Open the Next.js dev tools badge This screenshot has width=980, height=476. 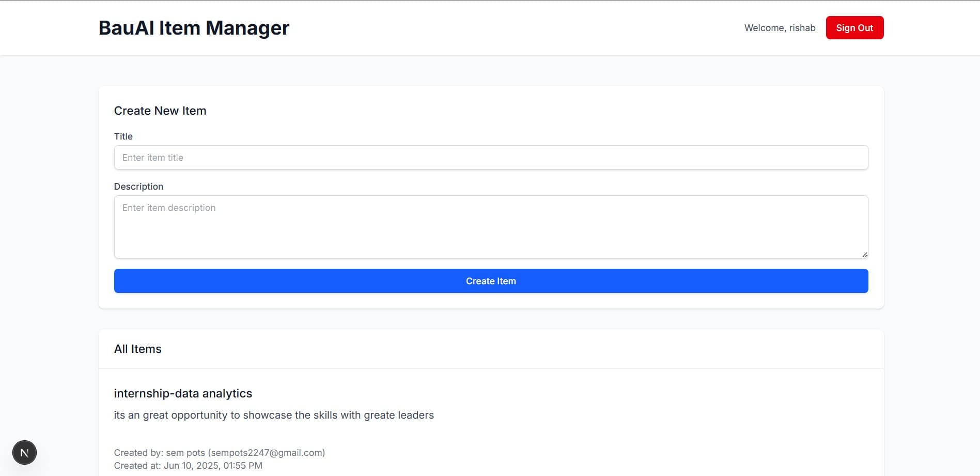tap(24, 453)
